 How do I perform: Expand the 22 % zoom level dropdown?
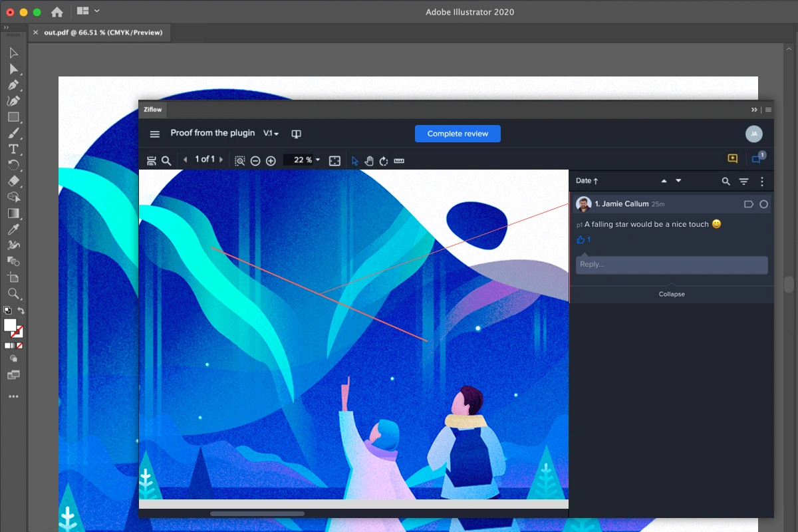click(x=317, y=160)
